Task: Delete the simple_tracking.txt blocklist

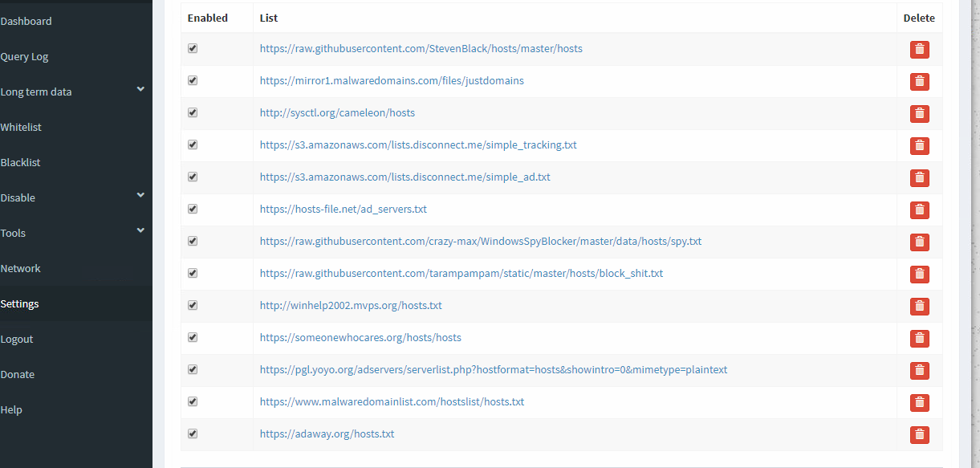Action: (x=919, y=146)
